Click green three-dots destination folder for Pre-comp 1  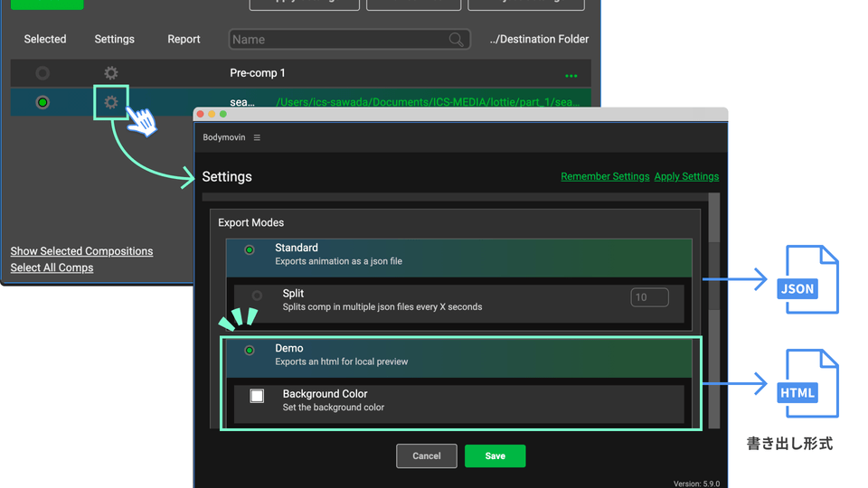pyautogui.click(x=571, y=75)
